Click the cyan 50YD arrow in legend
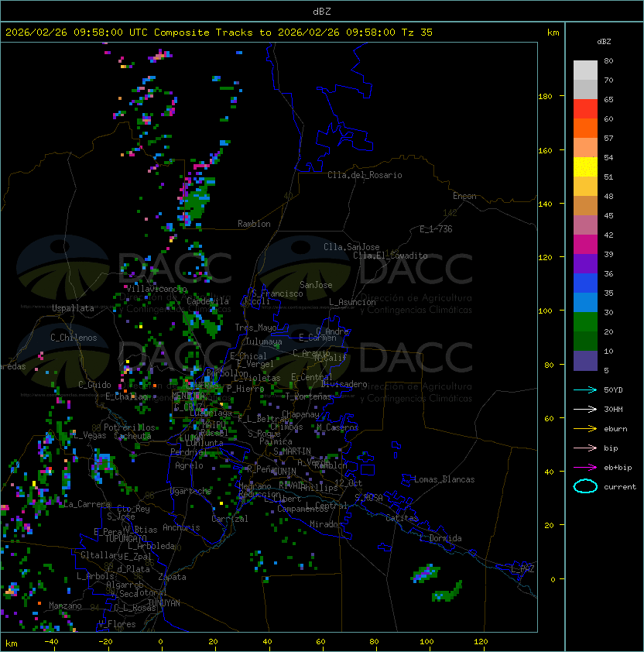The width and height of the screenshot is (644, 652). 585,390
